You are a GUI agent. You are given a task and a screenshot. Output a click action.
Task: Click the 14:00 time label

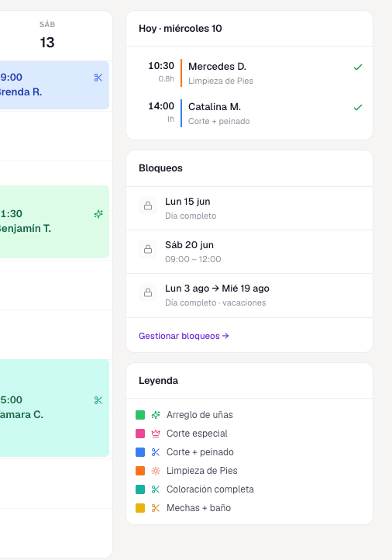(161, 106)
